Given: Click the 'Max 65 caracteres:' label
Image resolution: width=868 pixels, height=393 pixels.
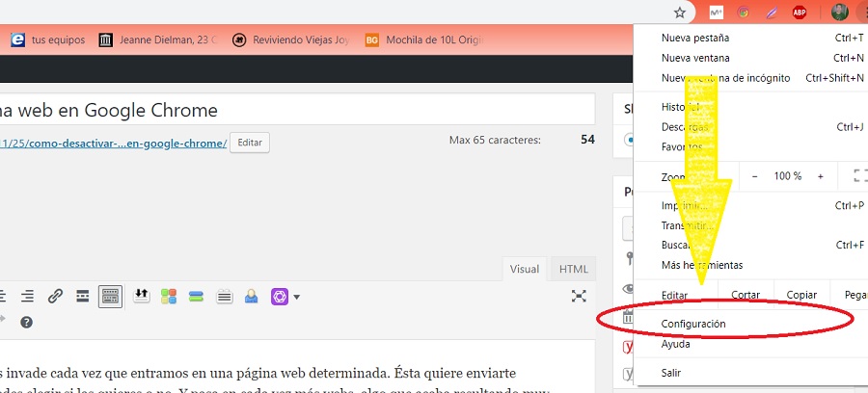Looking at the screenshot, I should (x=495, y=140).
